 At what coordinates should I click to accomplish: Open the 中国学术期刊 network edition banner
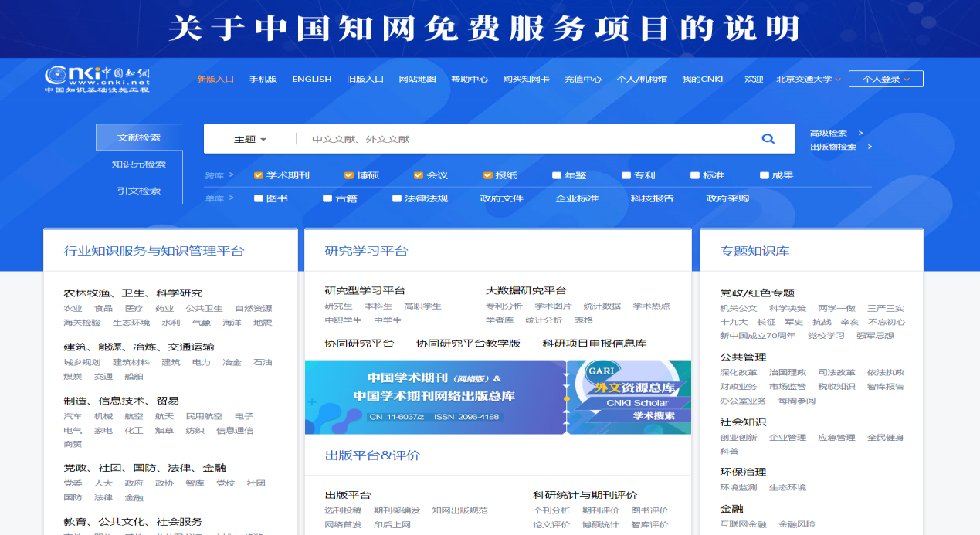coord(435,397)
